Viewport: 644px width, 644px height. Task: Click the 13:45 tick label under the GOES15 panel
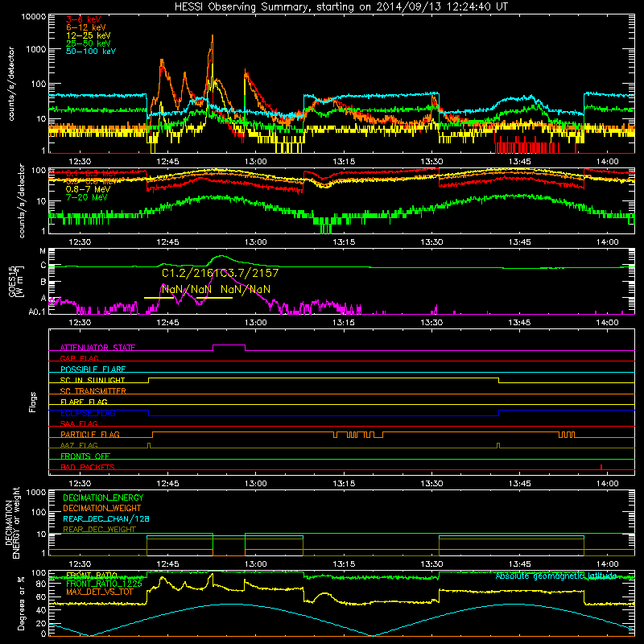coord(519,323)
